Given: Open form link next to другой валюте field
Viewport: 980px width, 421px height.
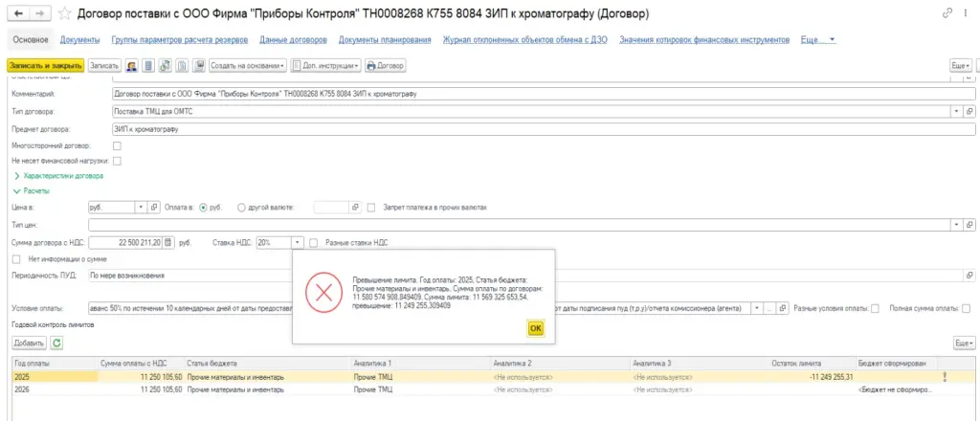Looking at the screenshot, I should pyautogui.click(x=355, y=208).
